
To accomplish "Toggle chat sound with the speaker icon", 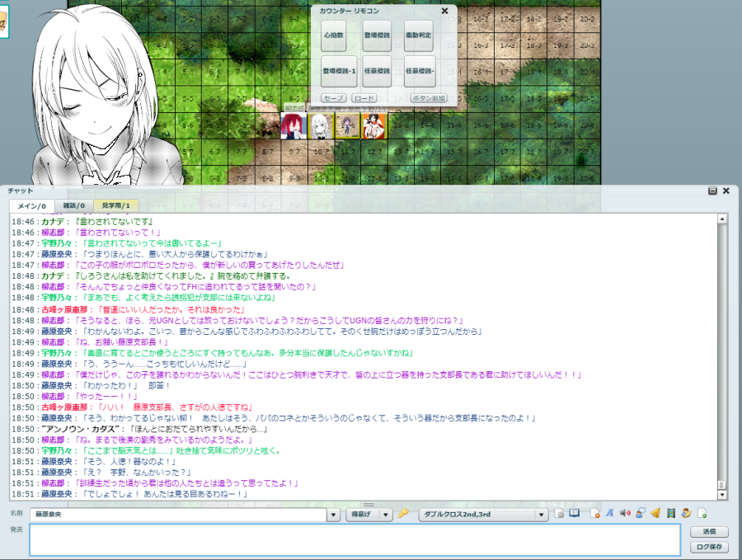I will pyautogui.click(x=625, y=514).
